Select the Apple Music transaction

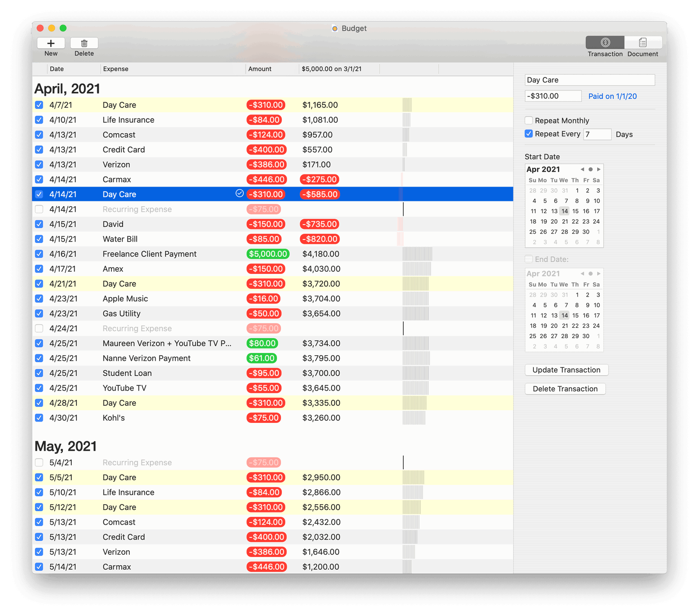273,299
